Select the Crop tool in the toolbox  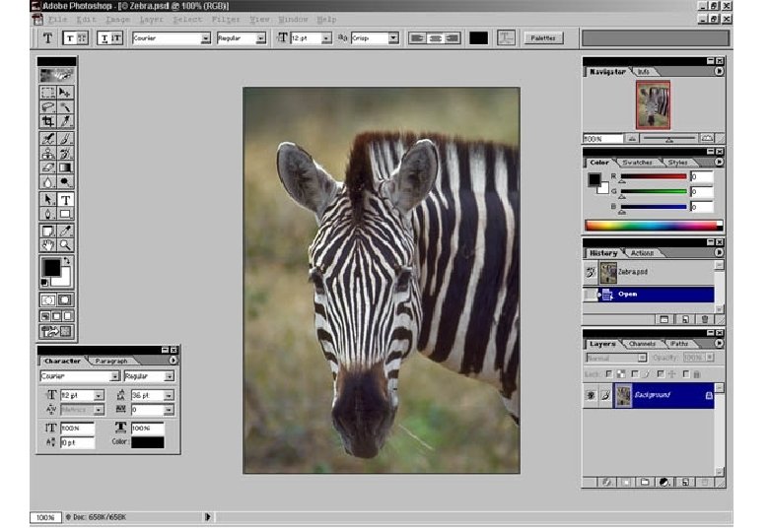click(47, 121)
